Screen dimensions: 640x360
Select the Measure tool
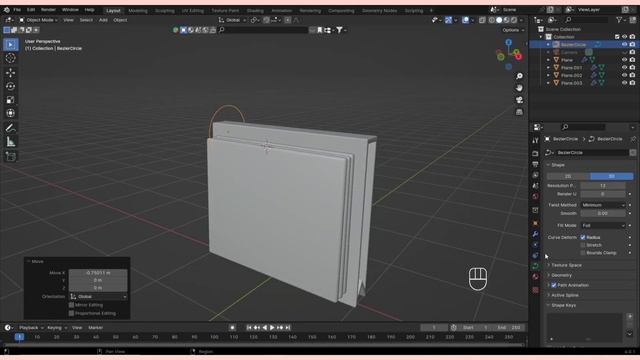11,142
